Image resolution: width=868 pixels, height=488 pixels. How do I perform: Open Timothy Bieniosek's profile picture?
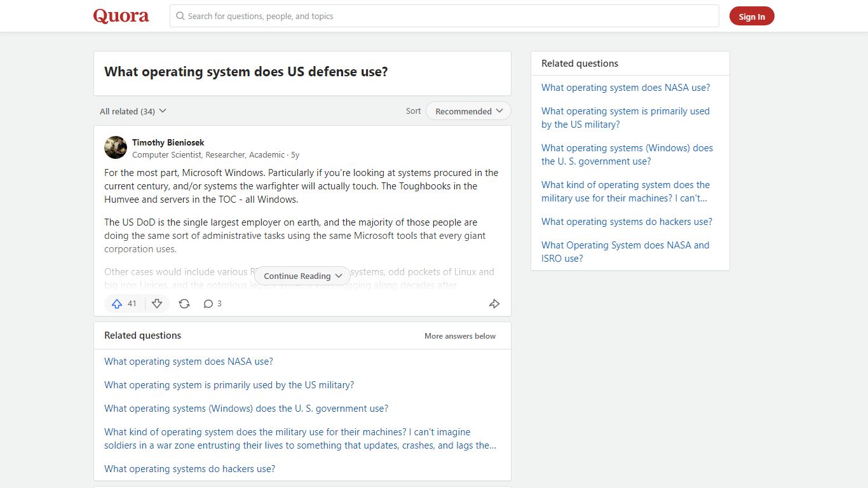(116, 147)
